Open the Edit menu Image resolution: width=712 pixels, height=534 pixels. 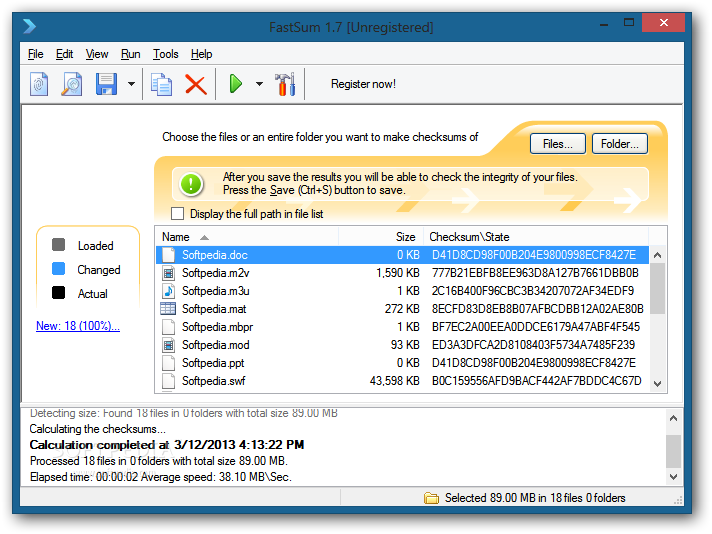click(64, 54)
